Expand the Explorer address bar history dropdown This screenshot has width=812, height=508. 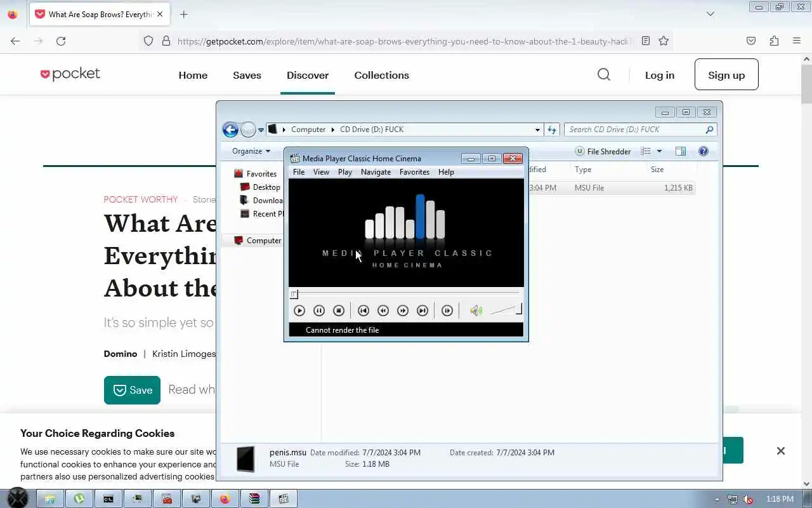coord(537,130)
